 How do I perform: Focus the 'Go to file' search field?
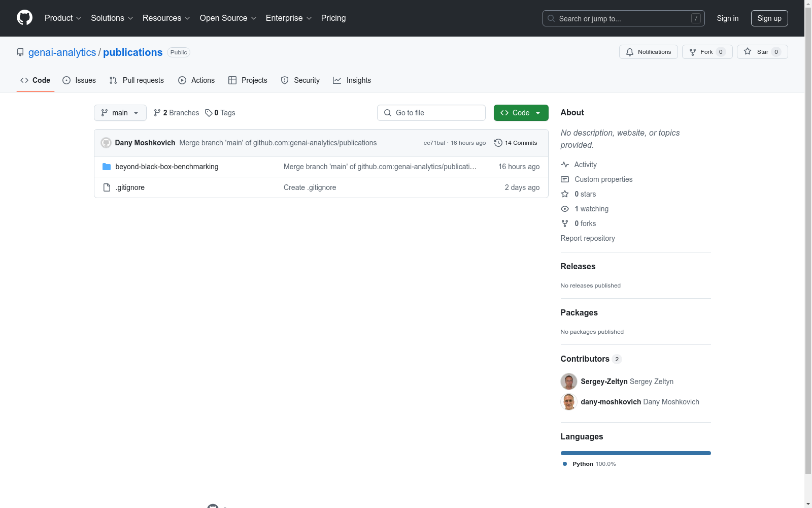pyautogui.click(x=431, y=113)
